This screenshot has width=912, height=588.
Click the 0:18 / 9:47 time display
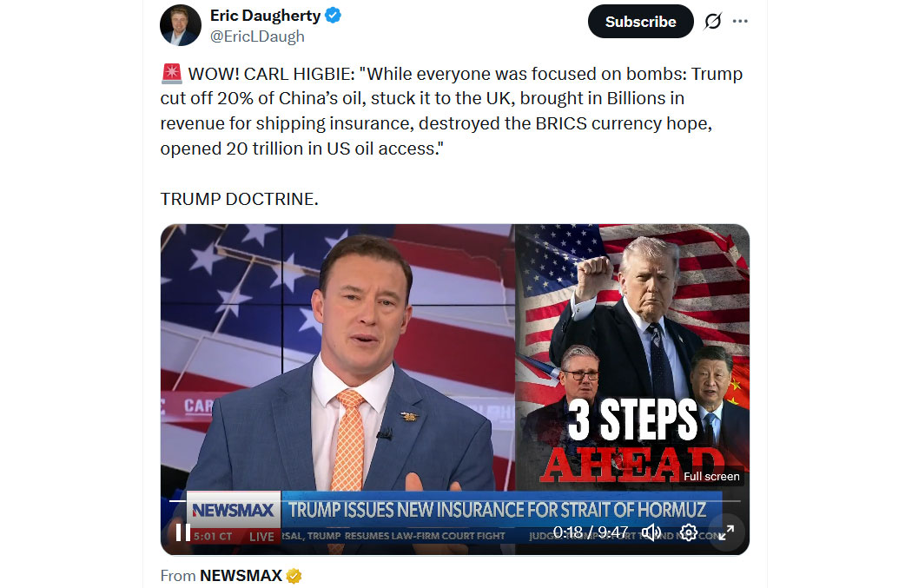coord(591,532)
